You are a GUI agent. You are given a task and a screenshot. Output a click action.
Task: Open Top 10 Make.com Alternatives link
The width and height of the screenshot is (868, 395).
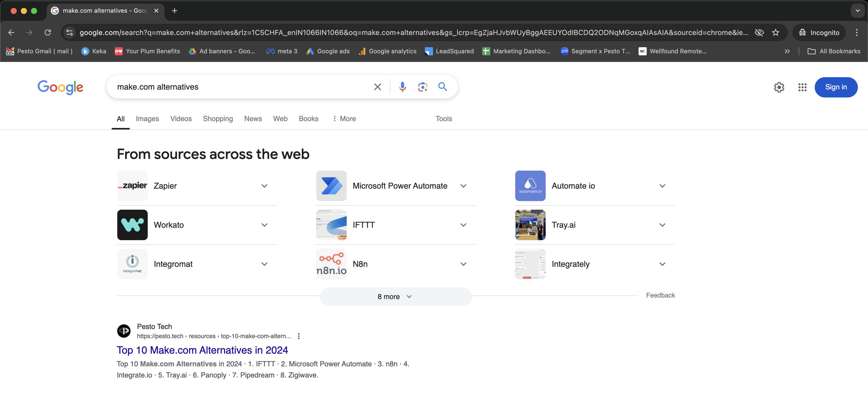pos(202,350)
